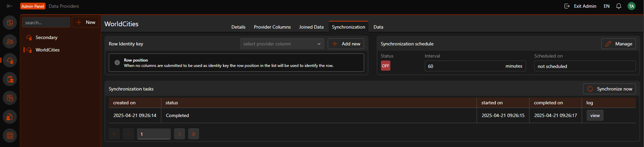Collapse sidebar with the back arrow icon
Viewport: 644px width, 147px height.
click(10, 6)
